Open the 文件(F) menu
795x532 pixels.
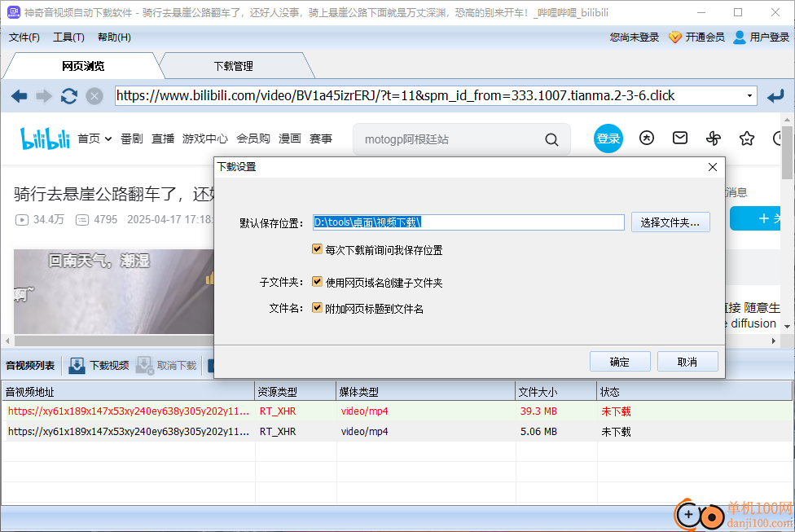point(24,37)
